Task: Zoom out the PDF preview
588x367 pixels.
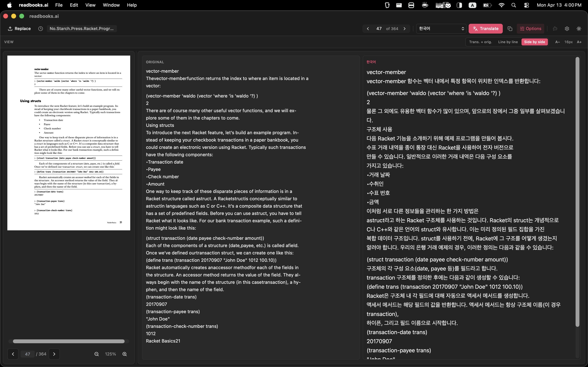Action: (96, 354)
